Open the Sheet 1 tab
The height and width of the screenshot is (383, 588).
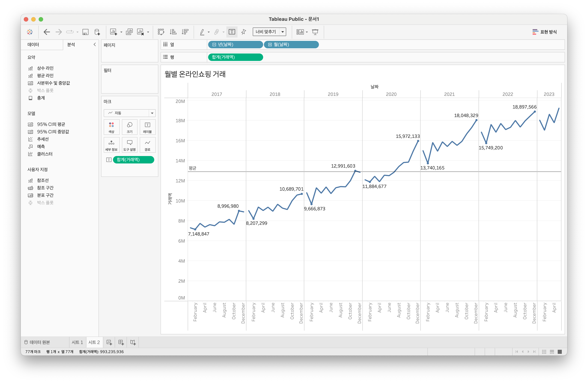coord(77,342)
